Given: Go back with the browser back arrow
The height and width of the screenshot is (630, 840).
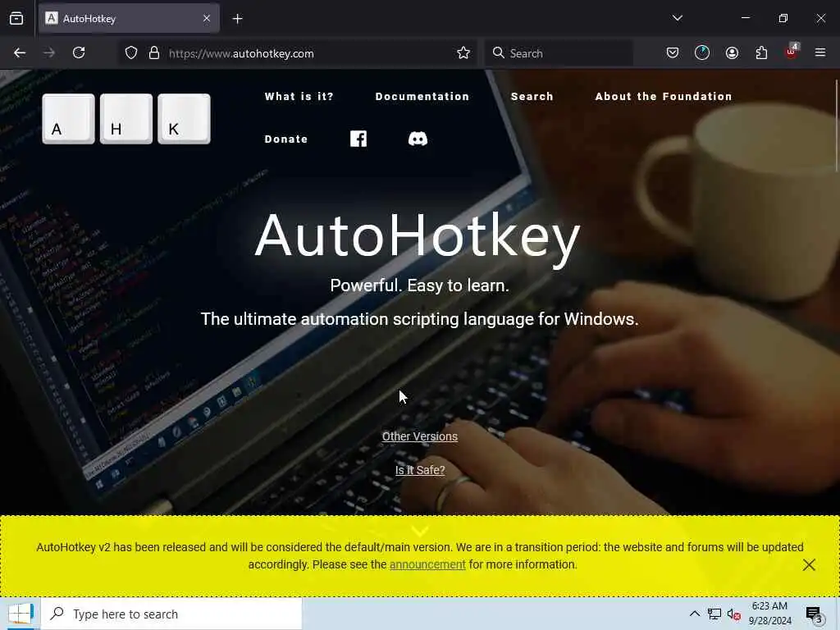Looking at the screenshot, I should pyautogui.click(x=20, y=52).
